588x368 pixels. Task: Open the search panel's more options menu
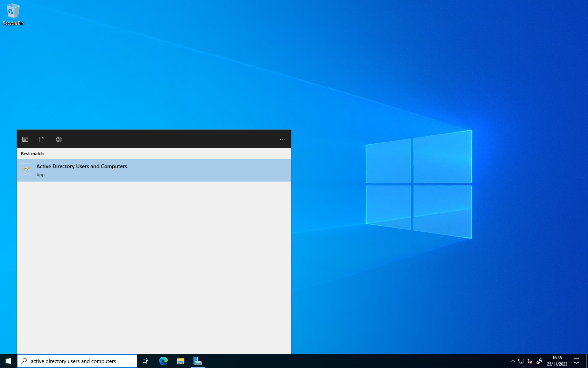(x=283, y=139)
